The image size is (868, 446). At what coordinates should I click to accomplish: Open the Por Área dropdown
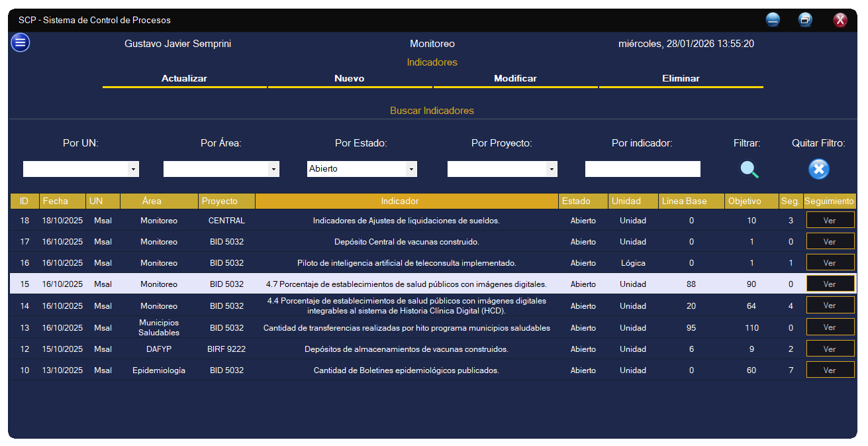[x=273, y=170]
